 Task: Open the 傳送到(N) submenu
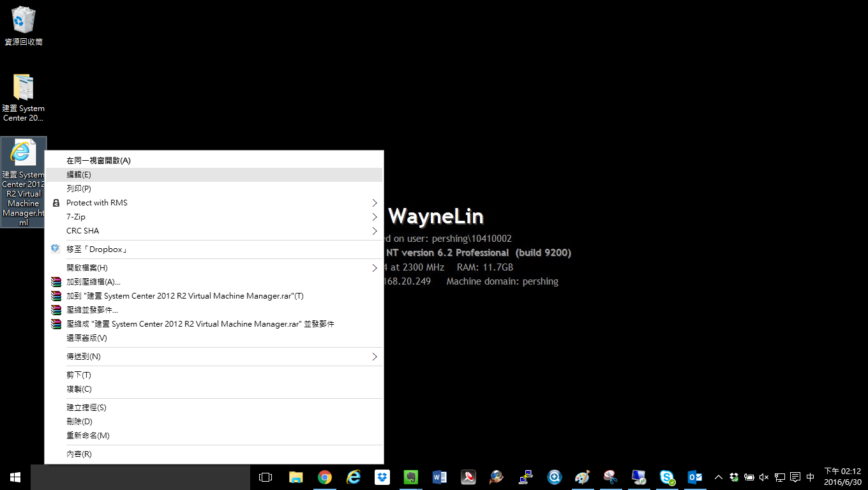click(214, 357)
